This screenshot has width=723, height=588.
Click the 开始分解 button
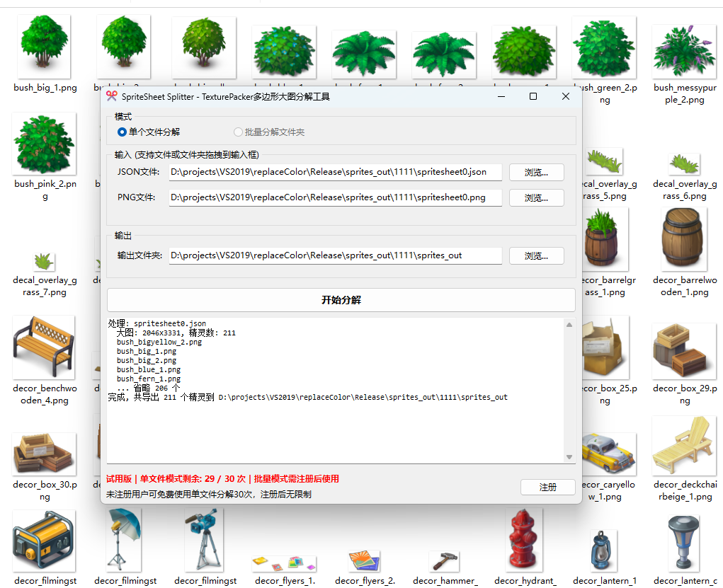tap(340, 299)
